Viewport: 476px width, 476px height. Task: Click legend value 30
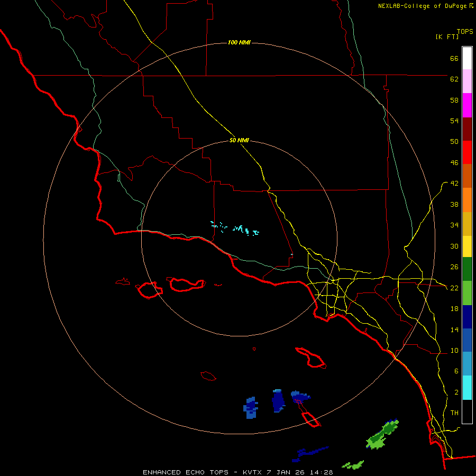pos(454,246)
